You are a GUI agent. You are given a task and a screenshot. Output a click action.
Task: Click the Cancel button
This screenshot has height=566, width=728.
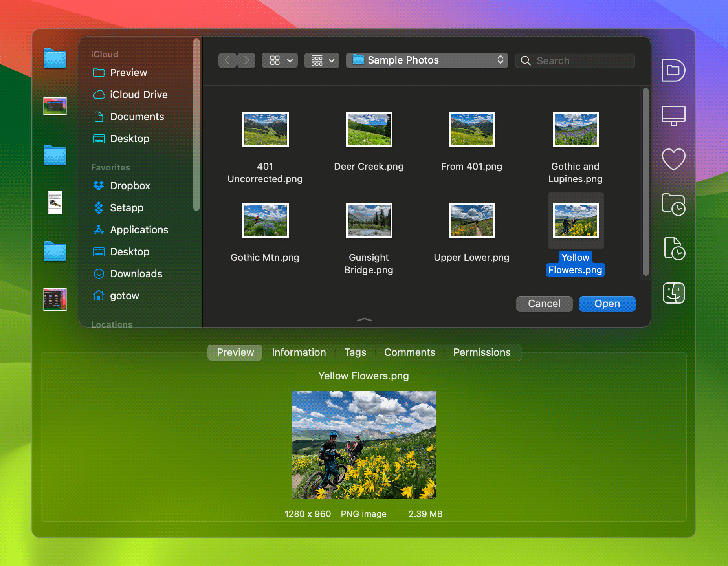click(x=544, y=304)
